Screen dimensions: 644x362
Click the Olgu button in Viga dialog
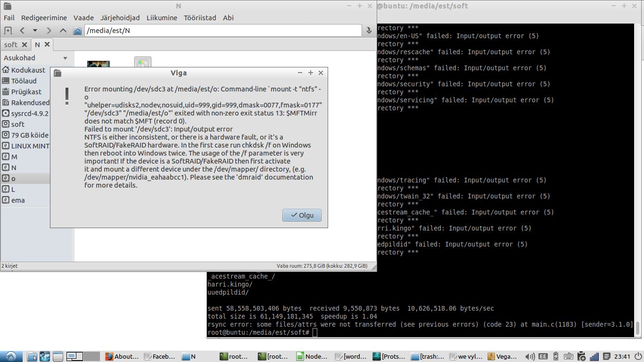(x=302, y=215)
